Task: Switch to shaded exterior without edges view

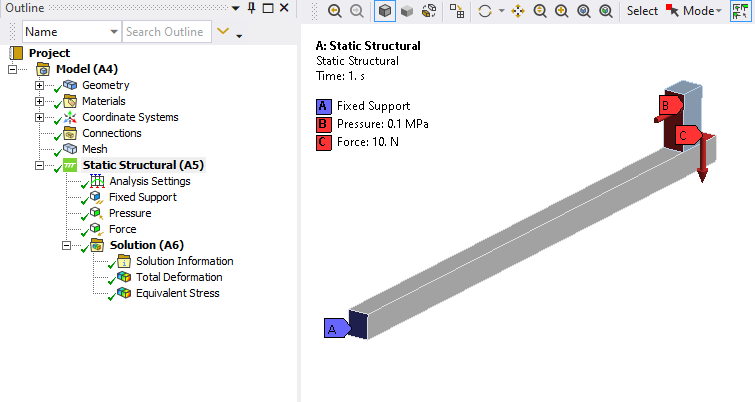Action: 407,11
